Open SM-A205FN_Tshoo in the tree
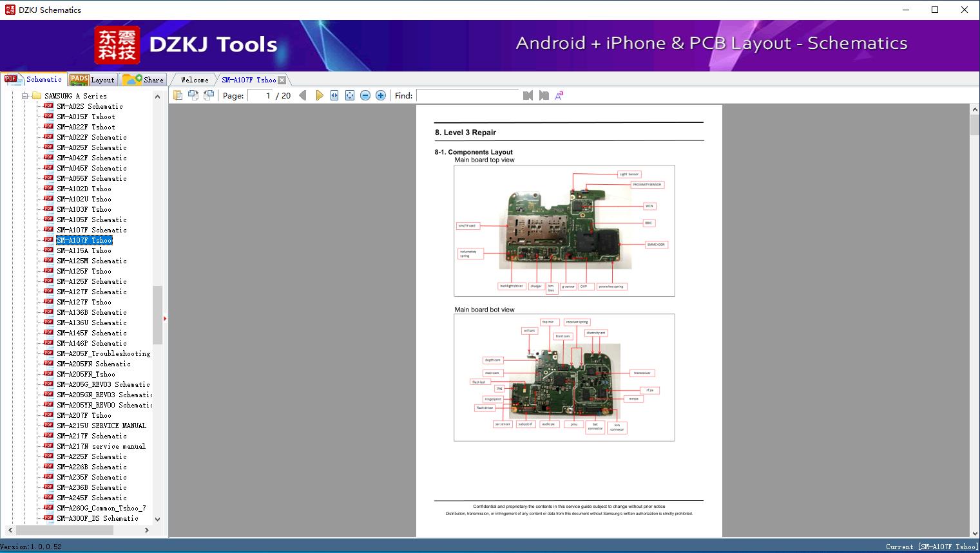 86,374
